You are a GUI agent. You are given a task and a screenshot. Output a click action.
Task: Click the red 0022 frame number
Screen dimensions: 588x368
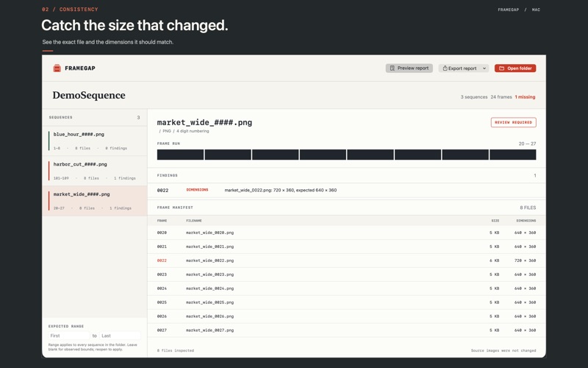coord(162,261)
